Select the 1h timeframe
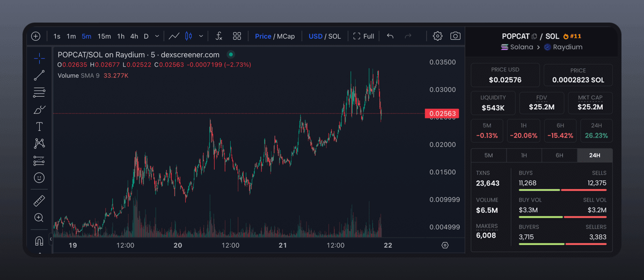Image resolution: width=644 pixels, height=280 pixels. click(121, 36)
